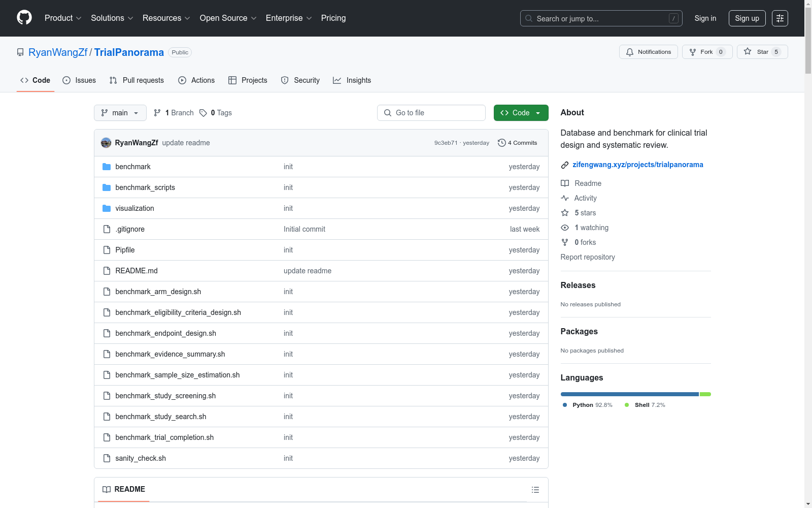The height and width of the screenshot is (508, 812).
Task: Switch to the Insights tab
Action: (352, 80)
